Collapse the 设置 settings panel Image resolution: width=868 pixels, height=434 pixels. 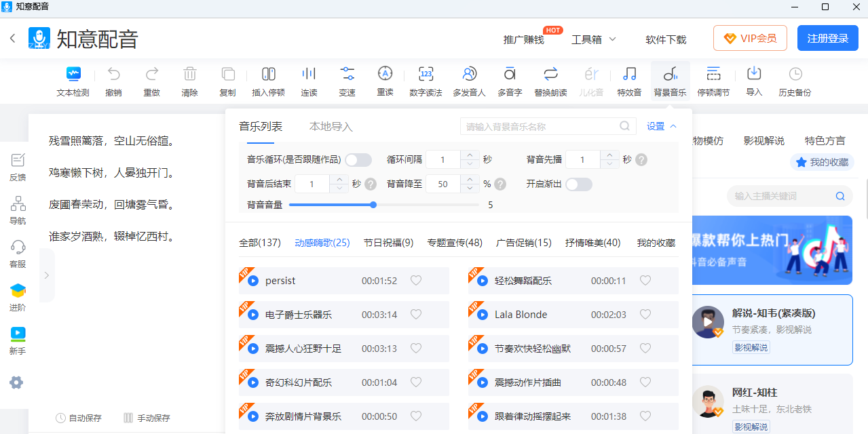point(662,126)
